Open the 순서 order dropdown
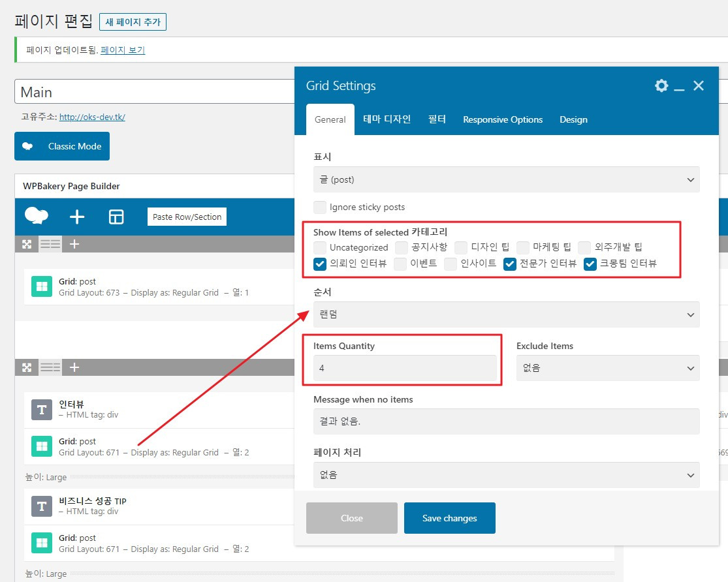 point(507,314)
